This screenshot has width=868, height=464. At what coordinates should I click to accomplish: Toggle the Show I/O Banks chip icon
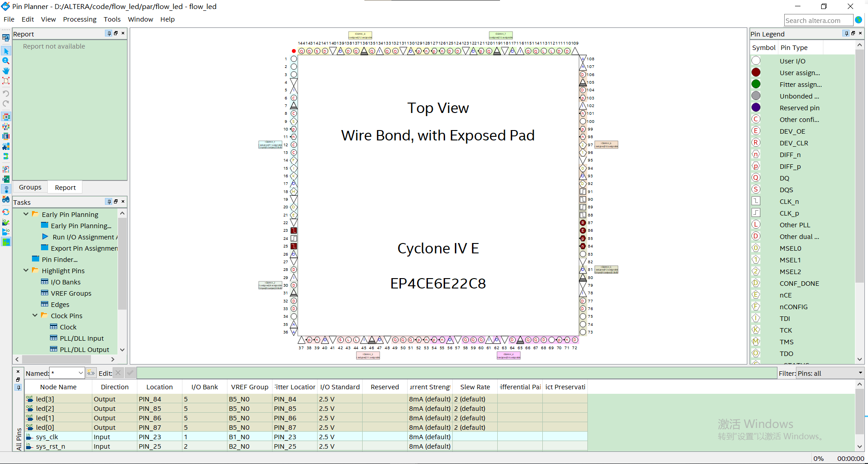pyautogui.click(x=6, y=117)
